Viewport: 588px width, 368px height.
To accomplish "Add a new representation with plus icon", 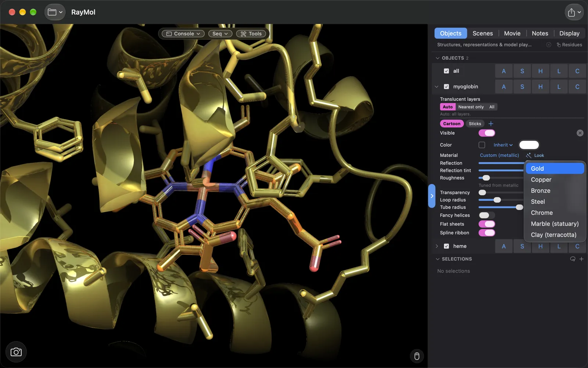I will 491,124.
